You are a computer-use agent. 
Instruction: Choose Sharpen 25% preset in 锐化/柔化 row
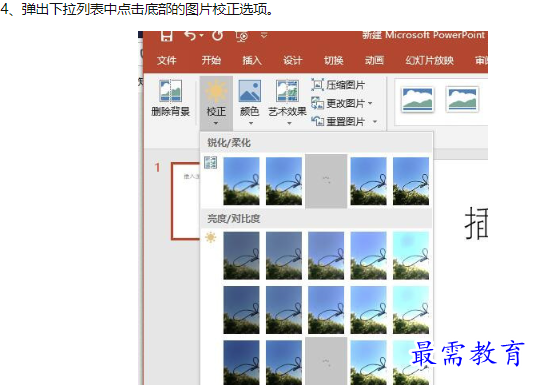pyautogui.click(x=368, y=181)
